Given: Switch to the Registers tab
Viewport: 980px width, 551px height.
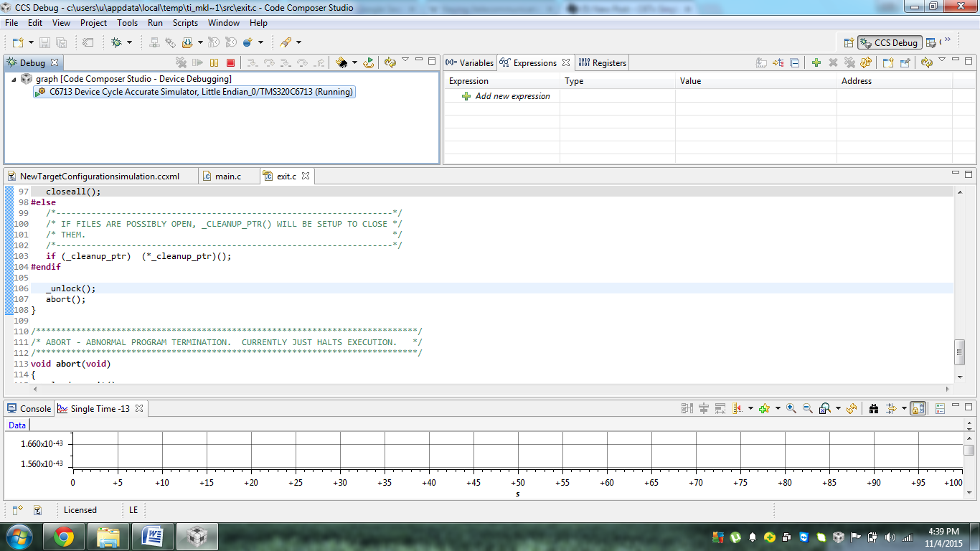Looking at the screenshot, I should pyautogui.click(x=603, y=63).
